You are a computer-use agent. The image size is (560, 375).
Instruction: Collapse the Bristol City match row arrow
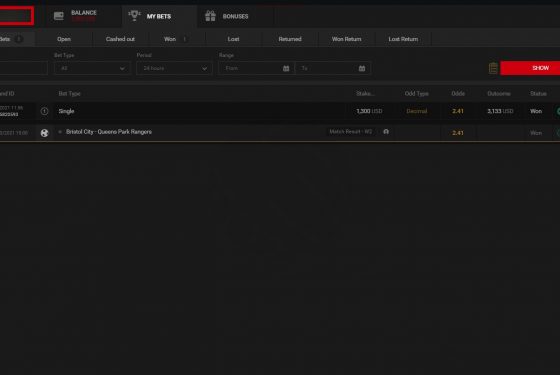pos(60,132)
